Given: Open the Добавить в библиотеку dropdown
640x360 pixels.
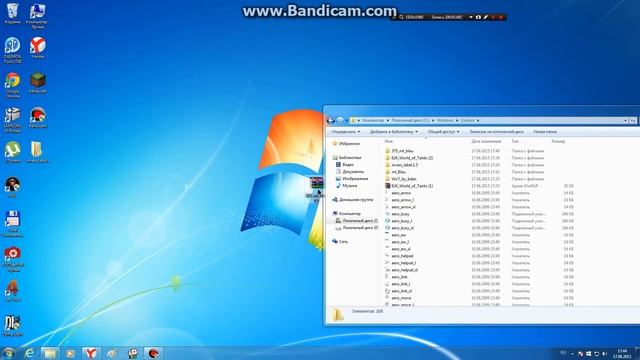Looking at the screenshot, I should point(394,132).
